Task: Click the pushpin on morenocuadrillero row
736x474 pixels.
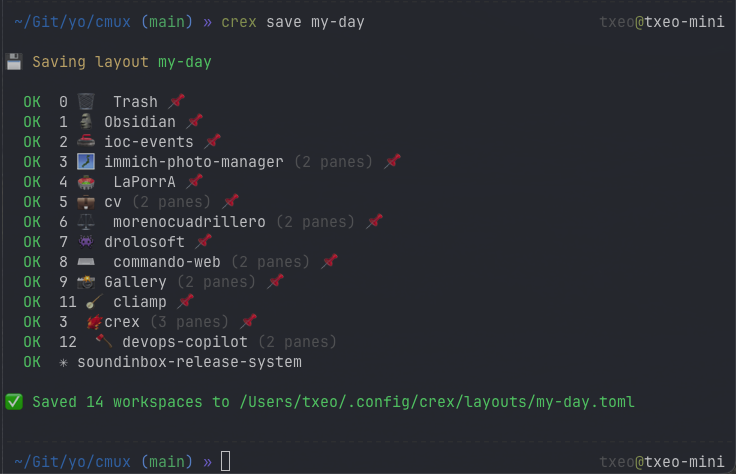Action: click(375, 221)
